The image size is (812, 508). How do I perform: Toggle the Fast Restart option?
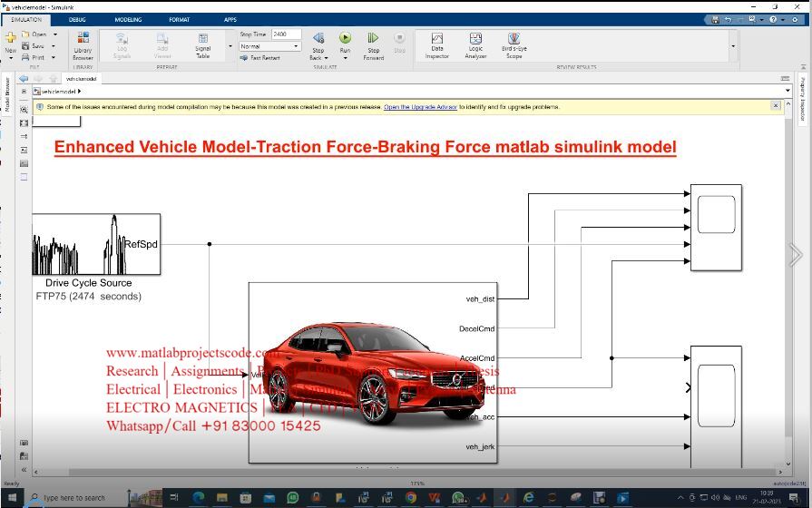(259, 57)
